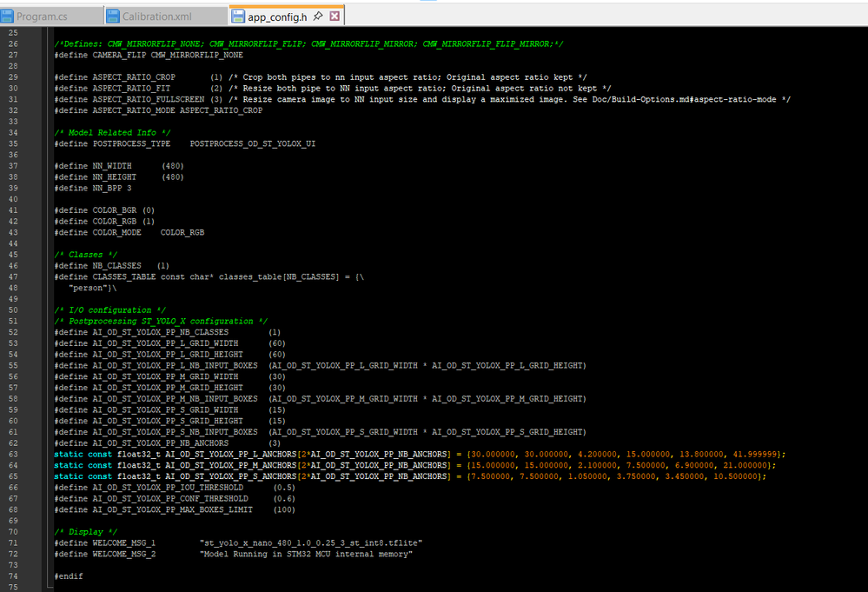Click the NN_HEIGHT (480) define line

(x=119, y=176)
